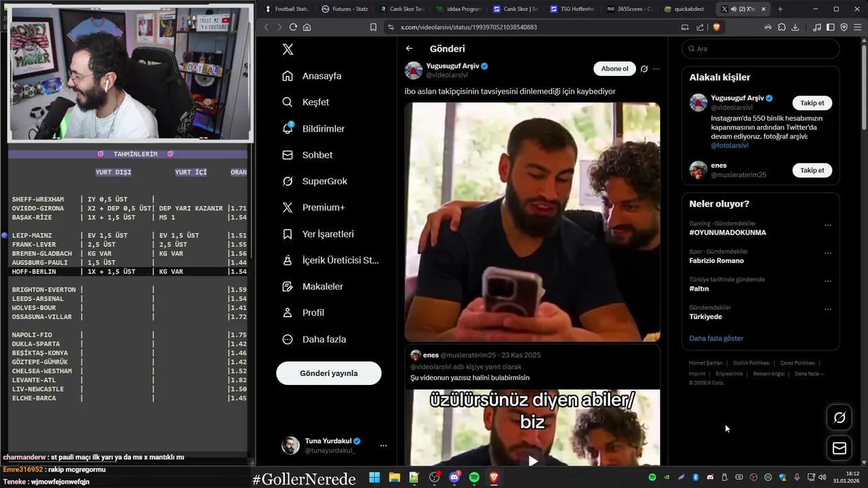Viewport: 868px width, 488px height.
Task: Reload the page in browser toolbar
Action: 293,27
